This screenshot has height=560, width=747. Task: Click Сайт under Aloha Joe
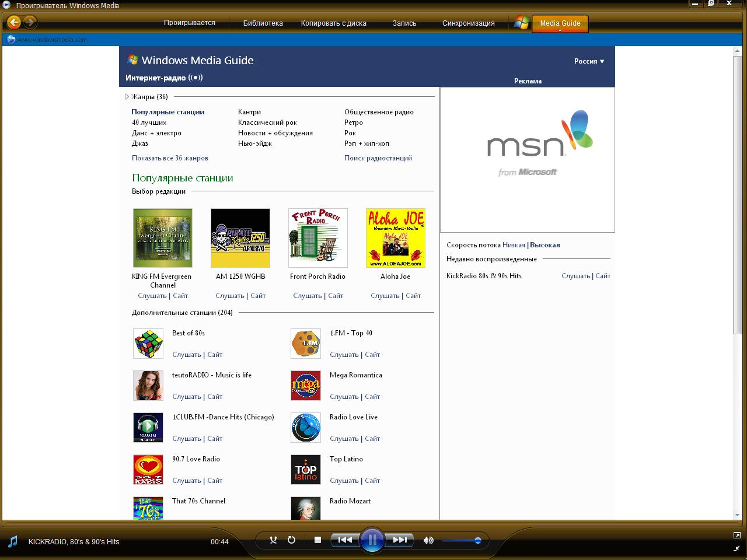[413, 296]
